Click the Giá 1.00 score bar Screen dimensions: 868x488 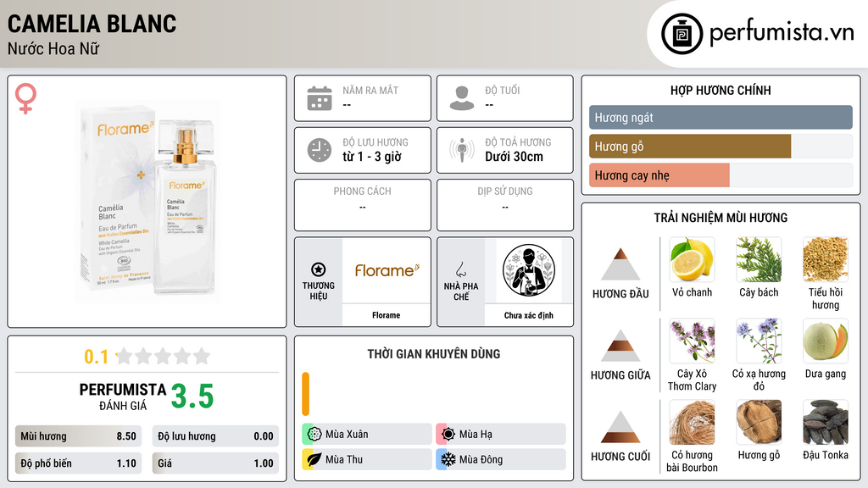[x=215, y=463]
